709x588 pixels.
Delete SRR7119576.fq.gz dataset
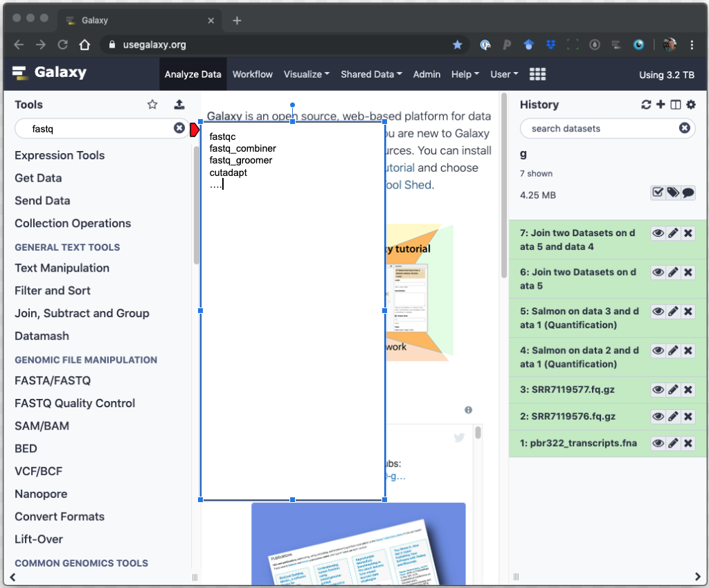click(688, 416)
